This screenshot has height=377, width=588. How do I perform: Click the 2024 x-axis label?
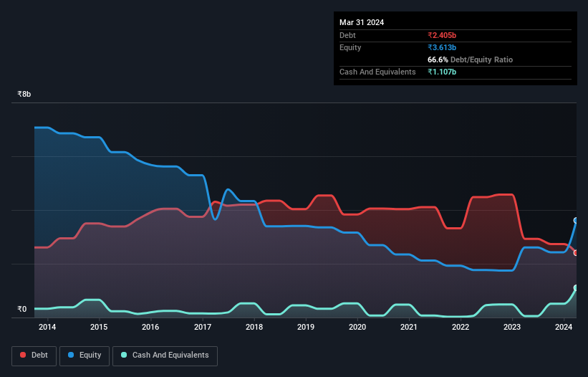tap(564, 327)
